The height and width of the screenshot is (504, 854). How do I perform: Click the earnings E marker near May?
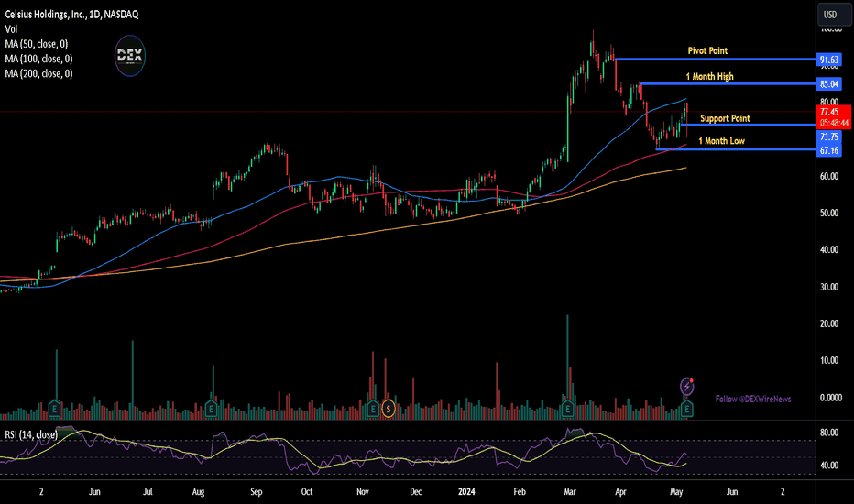687,408
